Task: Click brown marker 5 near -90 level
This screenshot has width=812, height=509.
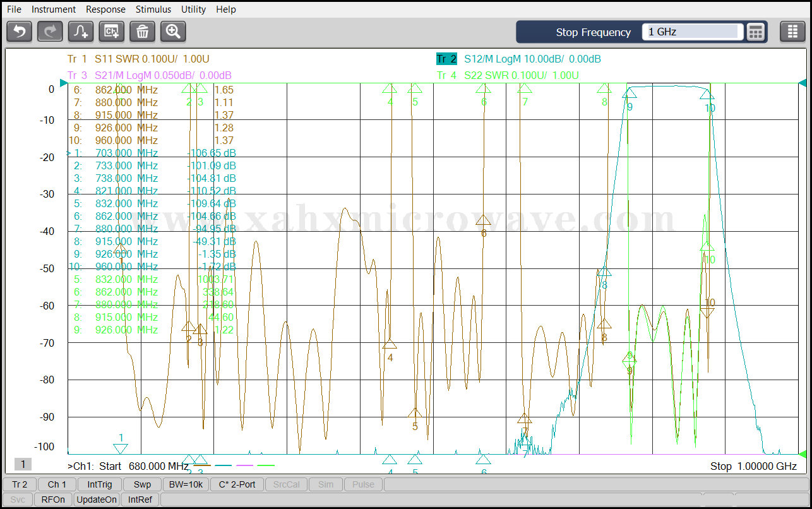Action: pyautogui.click(x=415, y=413)
